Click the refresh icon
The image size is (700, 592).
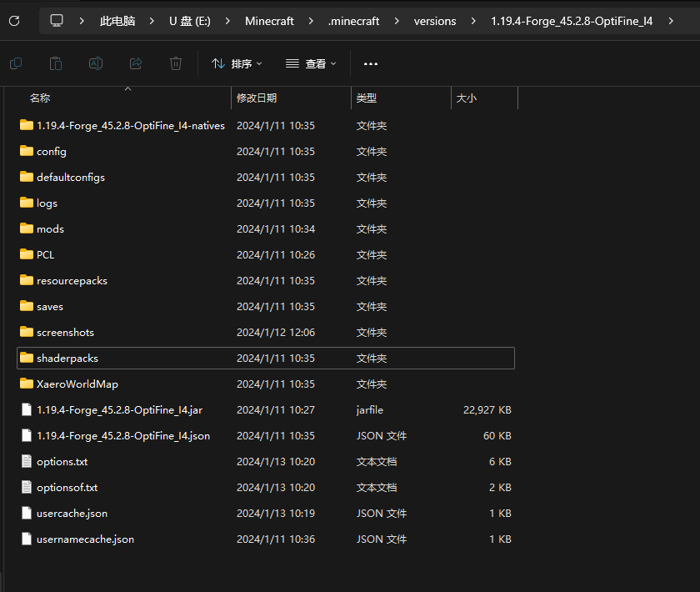point(14,21)
